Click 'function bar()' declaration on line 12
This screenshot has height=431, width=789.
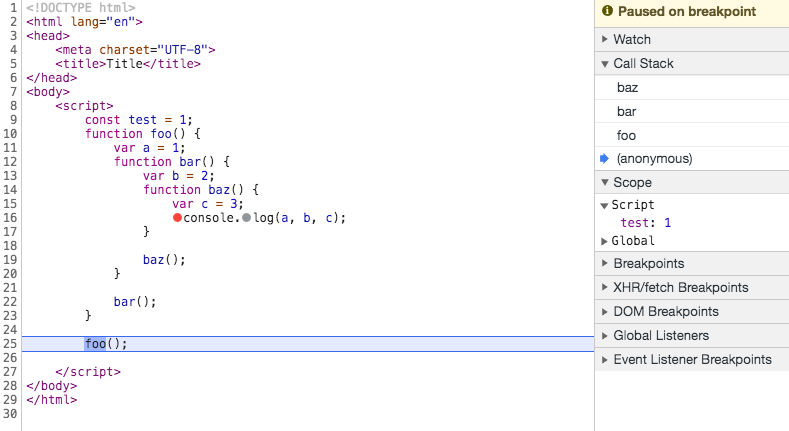164,161
